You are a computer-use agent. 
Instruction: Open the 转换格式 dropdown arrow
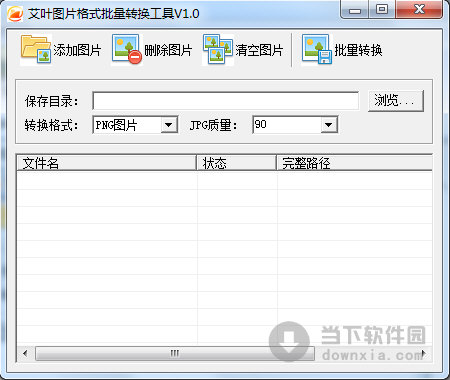click(x=169, y=125)
